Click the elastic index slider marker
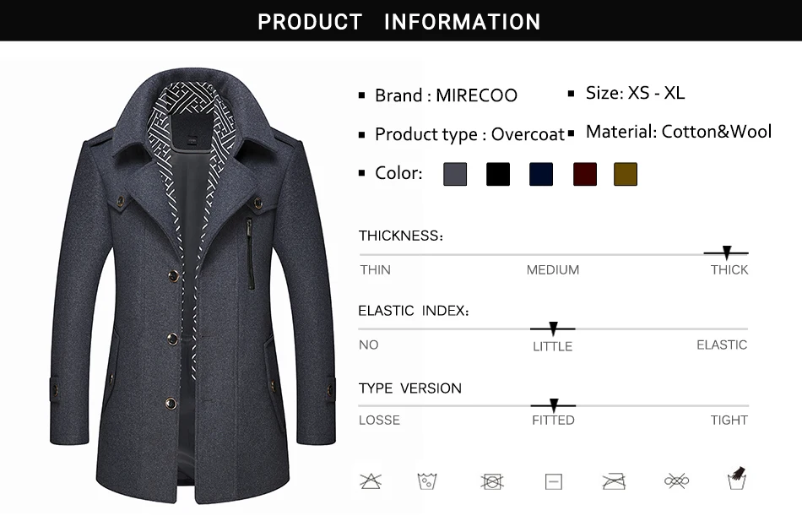This screenshot has height=532, width=802. point(553,328)
